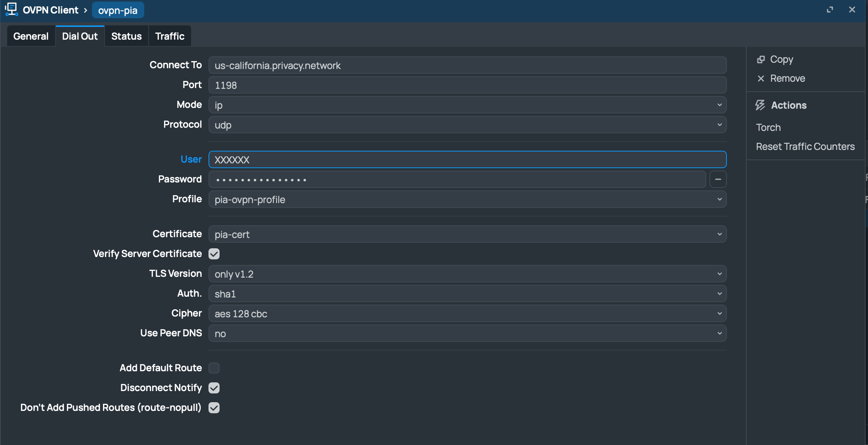Enable the Add Default Route checkbox

[x=214, y=368]
